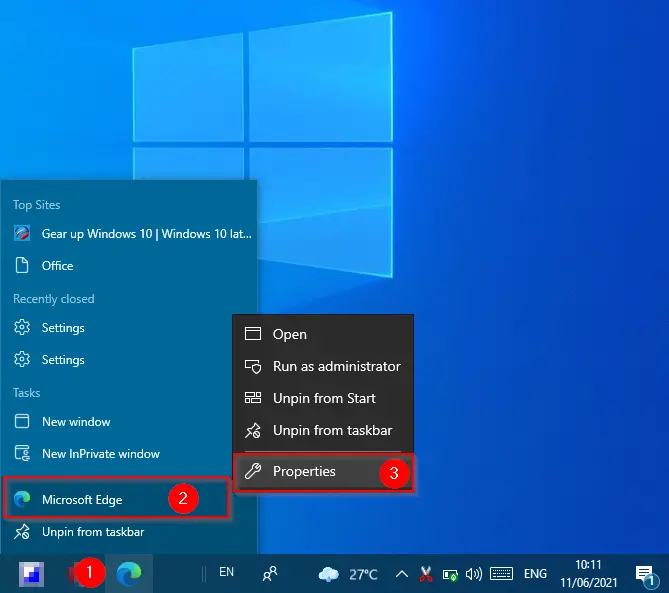The height and width of the screenshot is (593, 669).
Task: Open the weather widget showing 27°C
Action: [x=348, y=574]
